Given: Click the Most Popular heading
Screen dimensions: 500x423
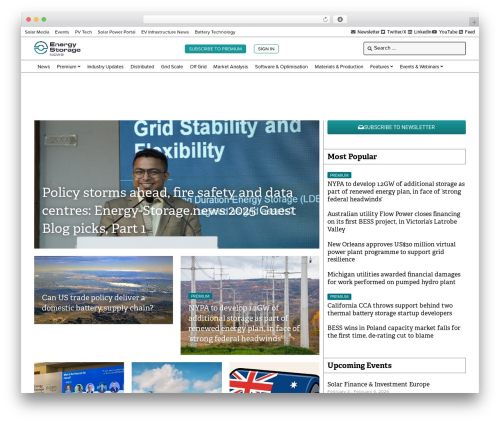Looking at the screenshot, I should coord(352,156).
